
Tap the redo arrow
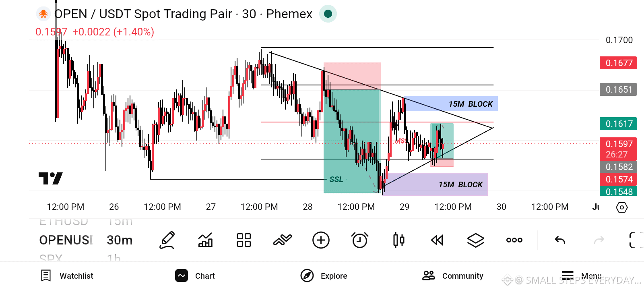click(x=599, y=240)
